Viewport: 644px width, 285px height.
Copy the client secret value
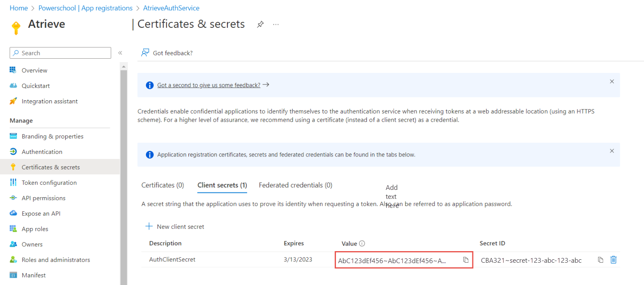point(466,260)
